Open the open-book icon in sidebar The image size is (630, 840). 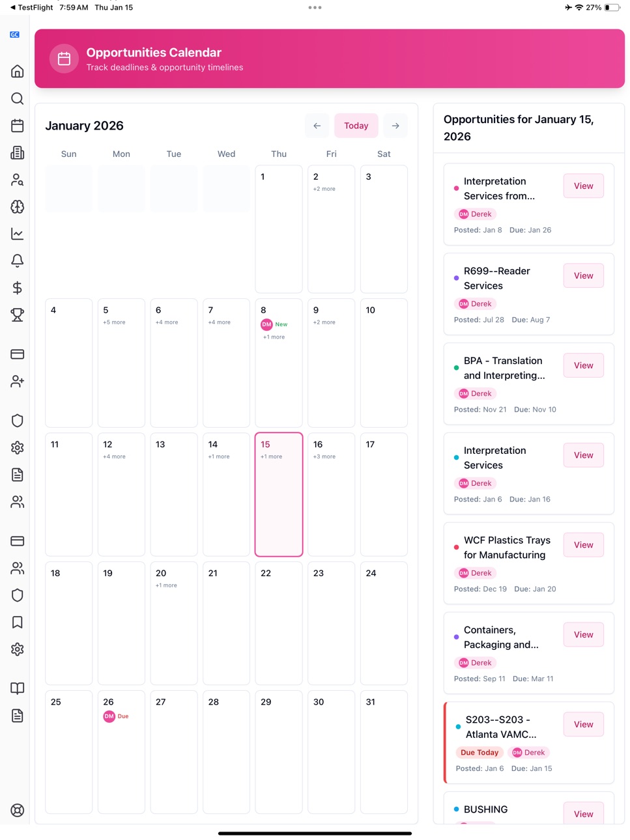pyautogui.click(x=18, y=688)
